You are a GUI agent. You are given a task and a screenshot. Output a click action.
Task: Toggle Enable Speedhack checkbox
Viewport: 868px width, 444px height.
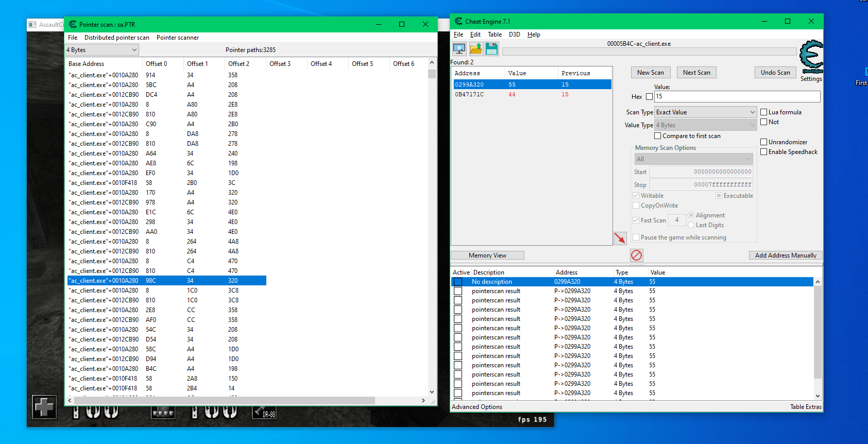764,151
